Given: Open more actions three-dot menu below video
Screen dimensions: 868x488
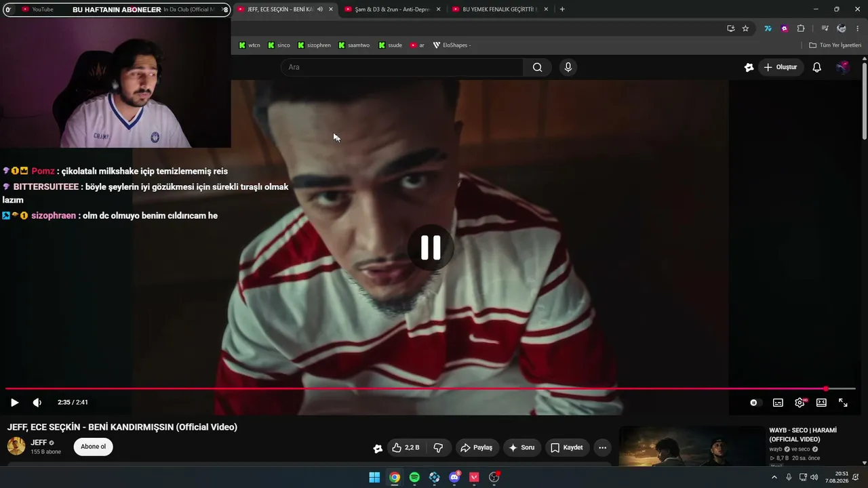Looking at the screenshot, I should (602, 447).
